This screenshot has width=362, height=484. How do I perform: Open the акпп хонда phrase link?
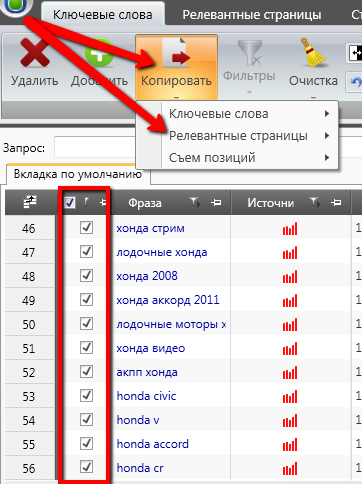[x=147, y=372]
